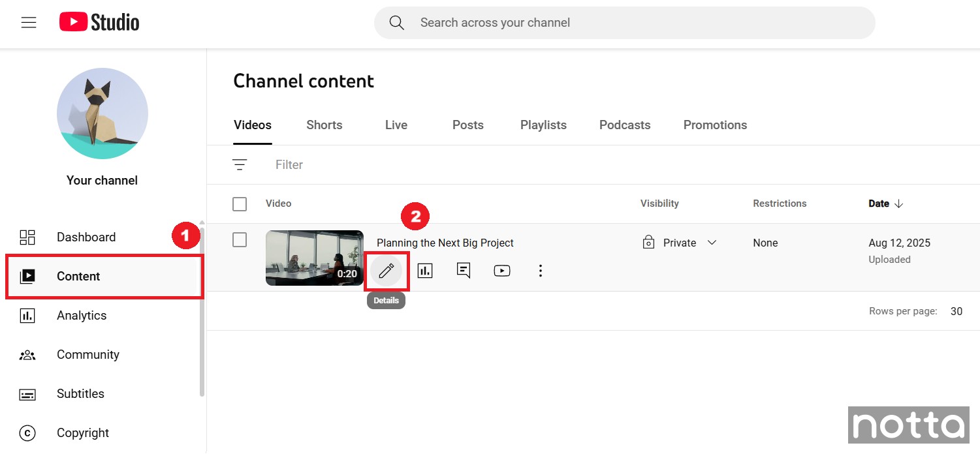Click the sidebar vertical scrollbar
Image resolution: width=980 pixels, height=454 pixels.
coord(202,313)
